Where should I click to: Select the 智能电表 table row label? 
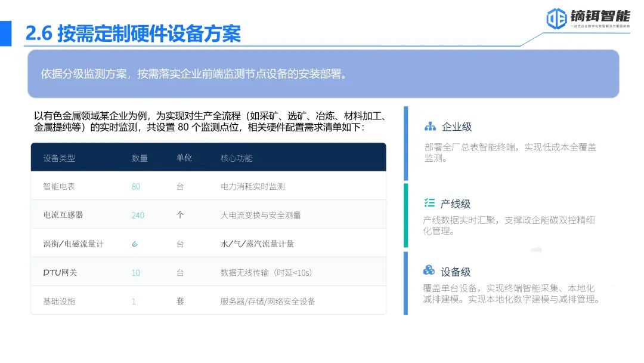click(x=59, y=186)
